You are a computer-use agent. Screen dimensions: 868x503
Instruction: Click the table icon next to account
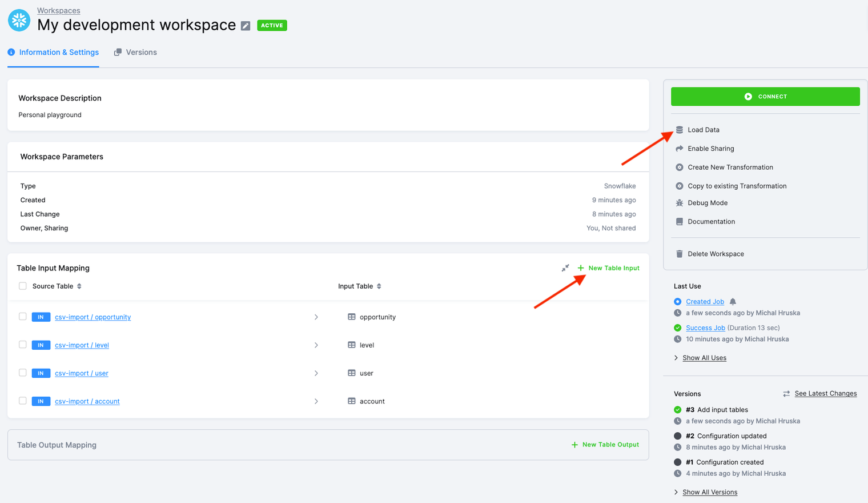(x=352, y=401)
